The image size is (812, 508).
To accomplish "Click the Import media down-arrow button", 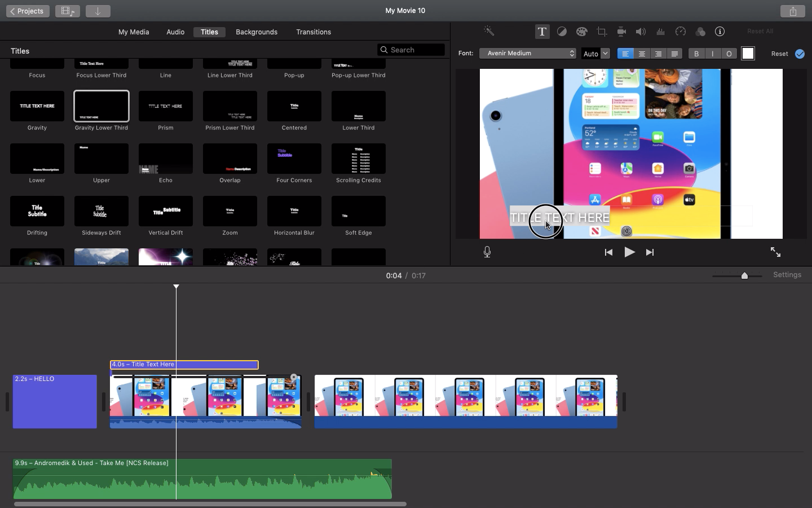I will click(98, 11).
